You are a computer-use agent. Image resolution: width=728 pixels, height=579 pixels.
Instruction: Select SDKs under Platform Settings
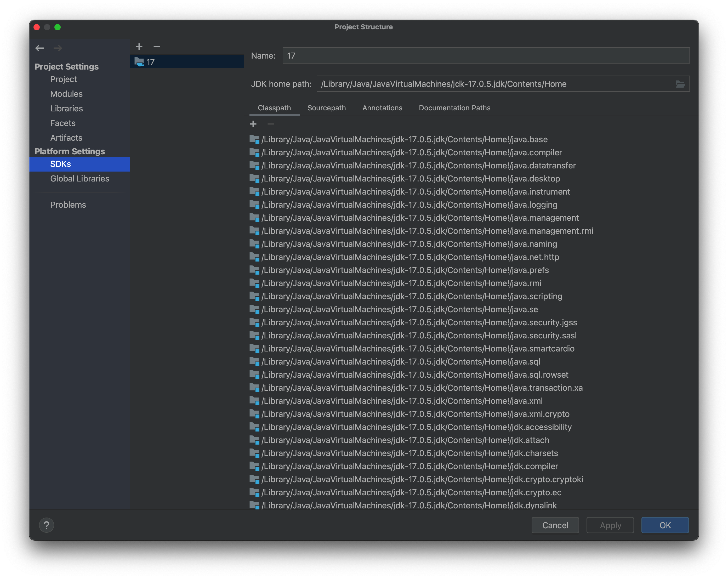[x=79, y=164]
